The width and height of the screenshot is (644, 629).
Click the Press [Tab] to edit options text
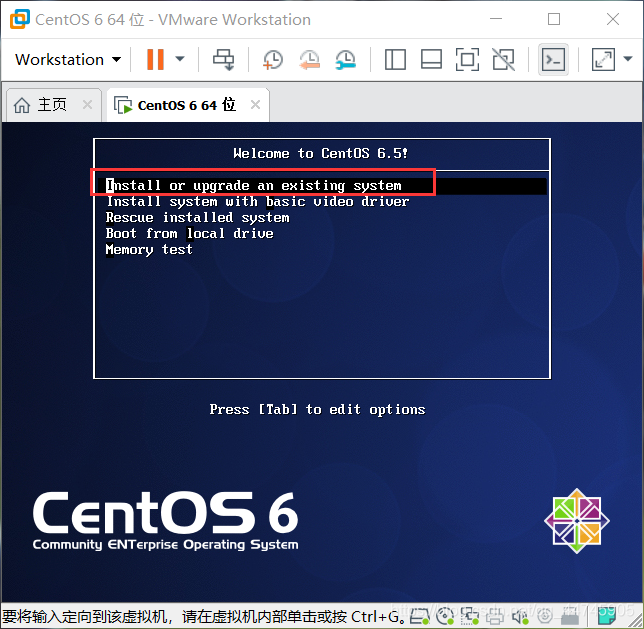[317, 410]
